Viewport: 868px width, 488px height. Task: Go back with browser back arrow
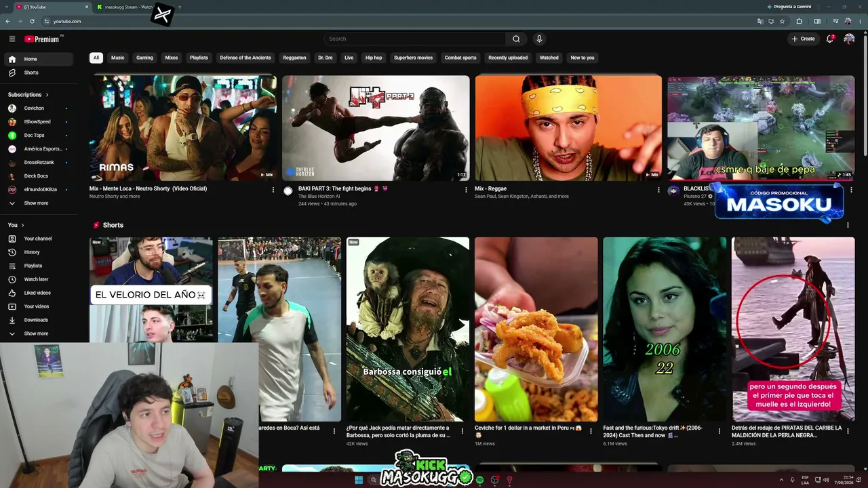[7, 21]
